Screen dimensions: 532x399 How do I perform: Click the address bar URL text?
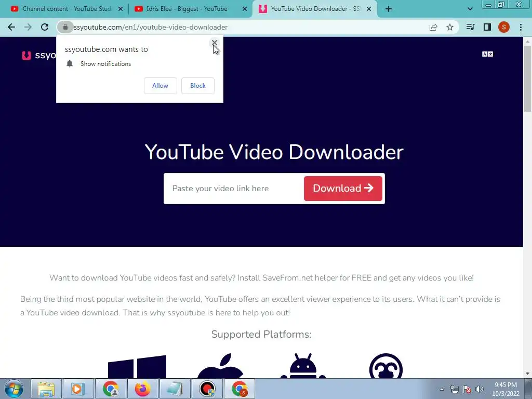151,27
